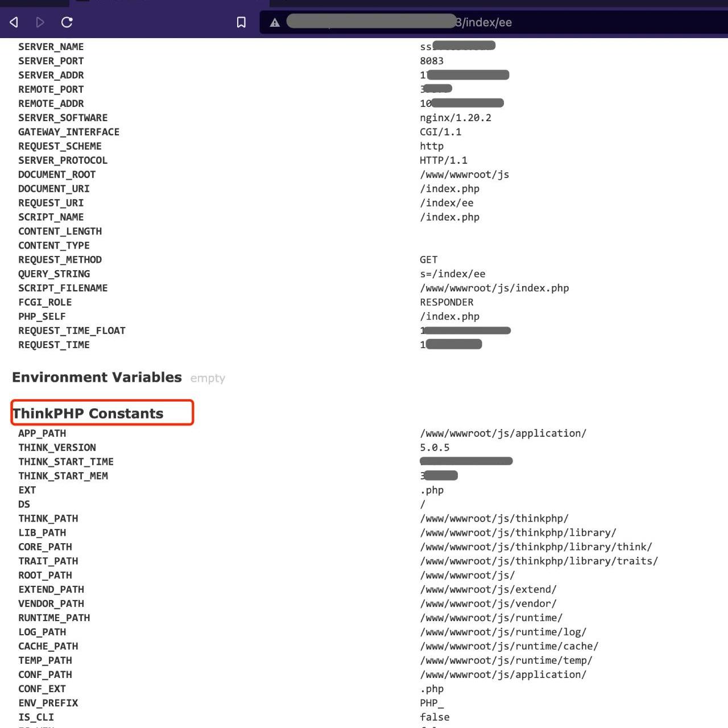The width and height of the screenshot is (728, 728).
Task: Click the THINK_START_MEM label
Action: [x=63, y=476]
